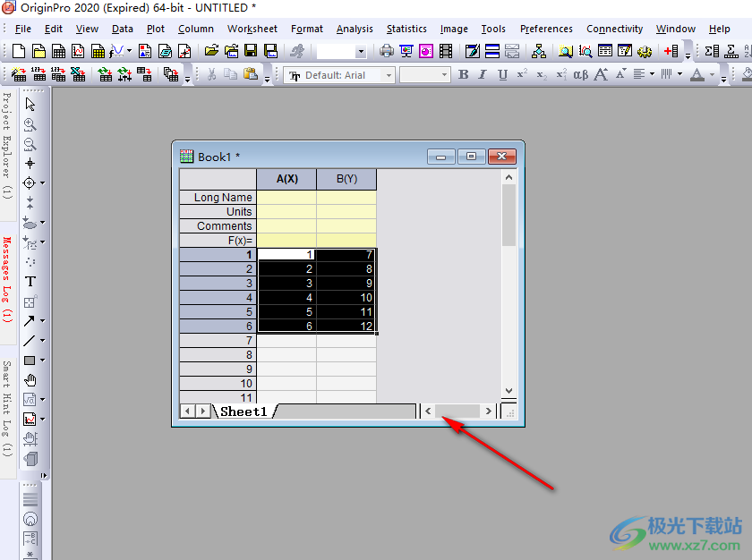Click the print icon

click(x=386, y=51)
